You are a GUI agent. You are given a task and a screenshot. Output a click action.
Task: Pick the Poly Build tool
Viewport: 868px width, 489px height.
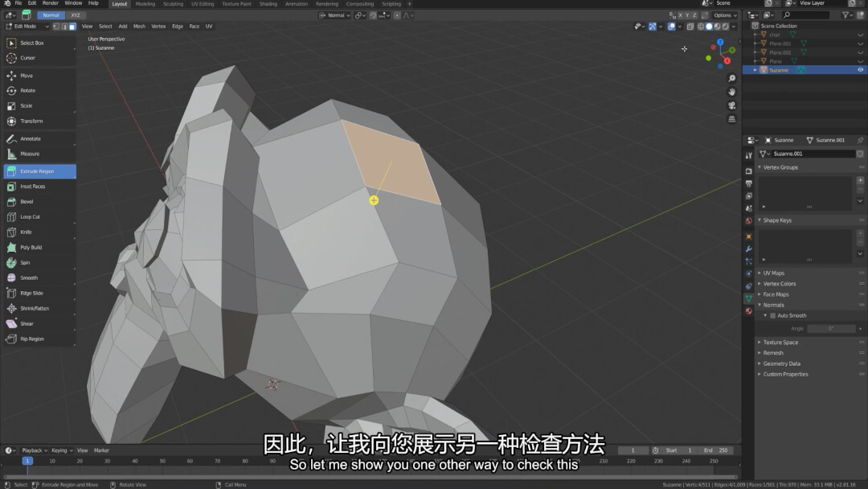click(39, 248)
